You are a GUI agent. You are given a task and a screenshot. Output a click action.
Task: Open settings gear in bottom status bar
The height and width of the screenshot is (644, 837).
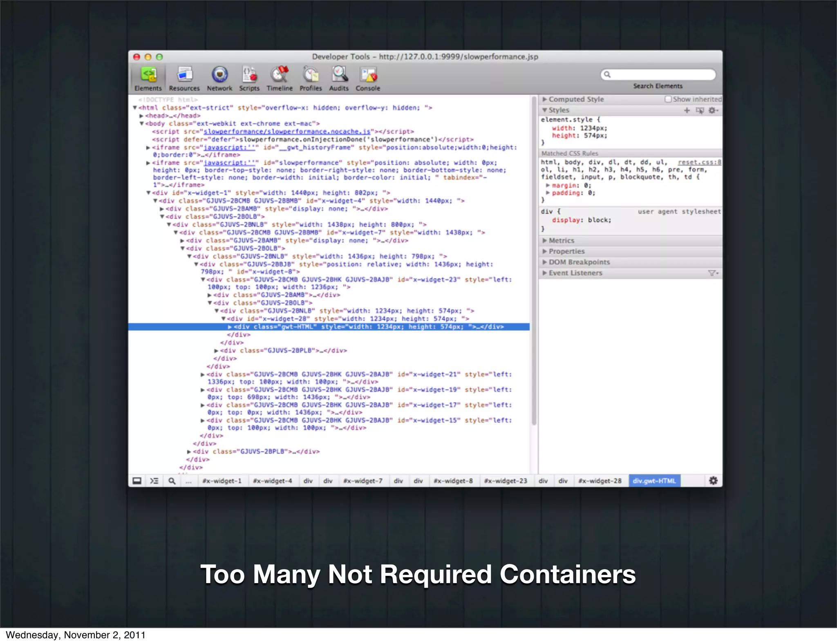pos(713,481)
